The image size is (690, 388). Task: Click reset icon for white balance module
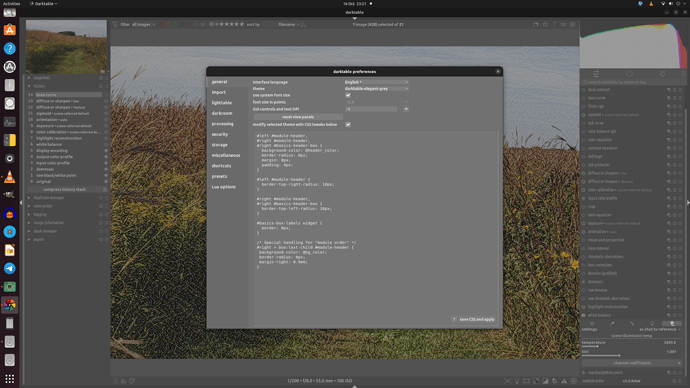(675, 315)
